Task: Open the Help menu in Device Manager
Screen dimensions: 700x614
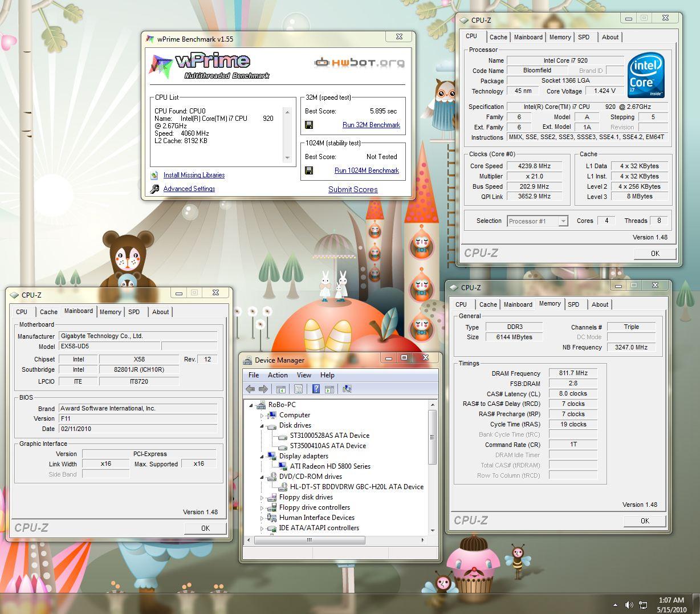Action: [327, 375]
